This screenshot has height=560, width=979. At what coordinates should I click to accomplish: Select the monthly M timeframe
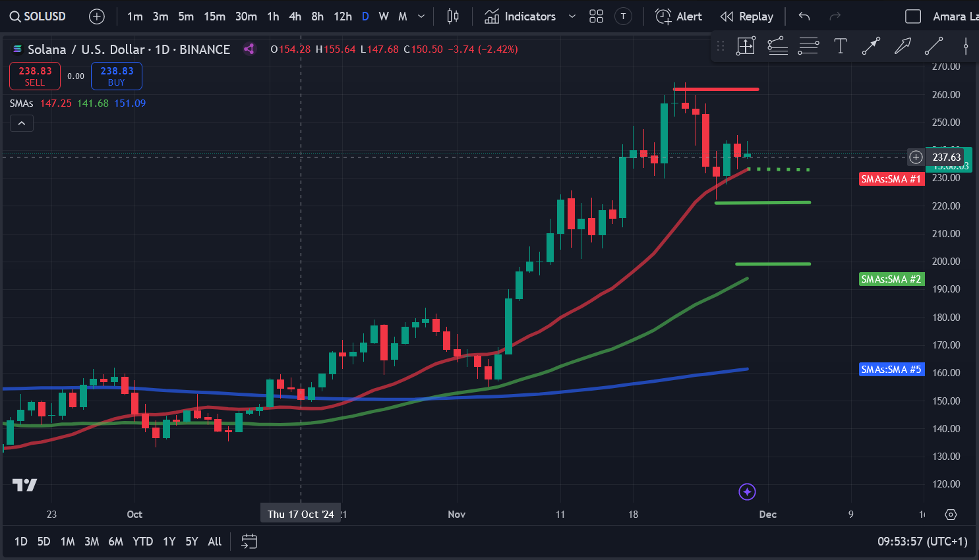coord(403,16)
